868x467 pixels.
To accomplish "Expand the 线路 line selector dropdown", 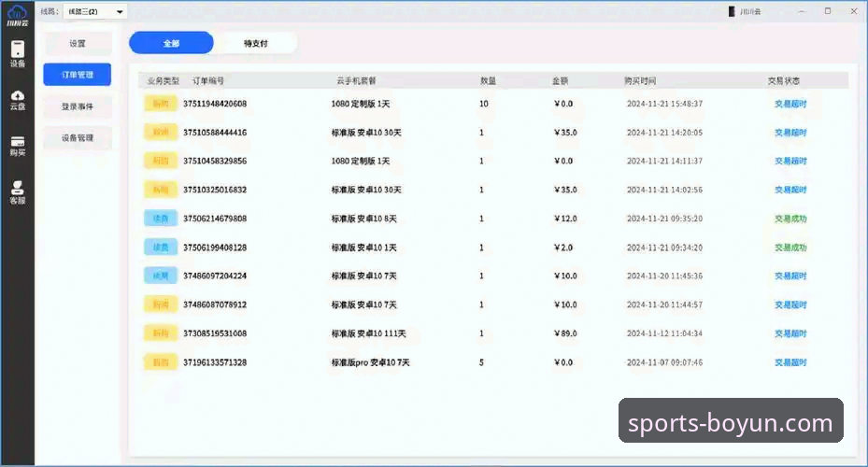I will pyautogui.click(x=95, y=11).
